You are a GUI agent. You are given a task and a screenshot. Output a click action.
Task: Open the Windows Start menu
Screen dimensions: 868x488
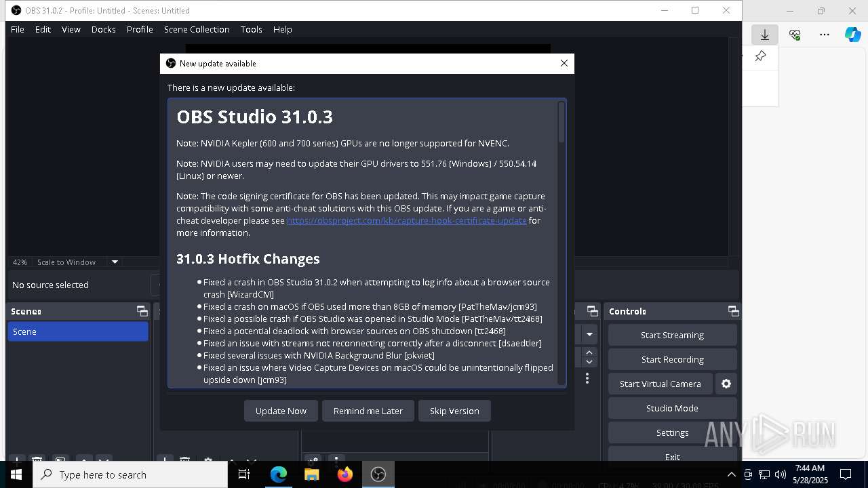tap(16, 474)
